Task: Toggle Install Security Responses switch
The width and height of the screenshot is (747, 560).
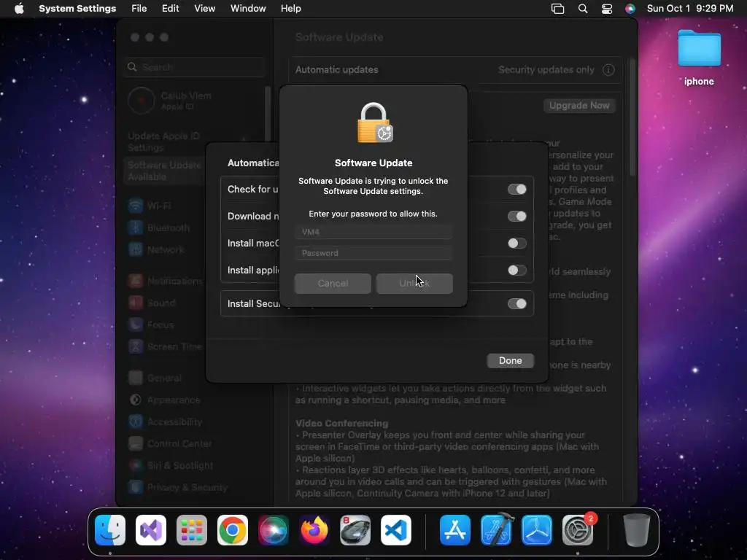Action: (x=517, y=304)
